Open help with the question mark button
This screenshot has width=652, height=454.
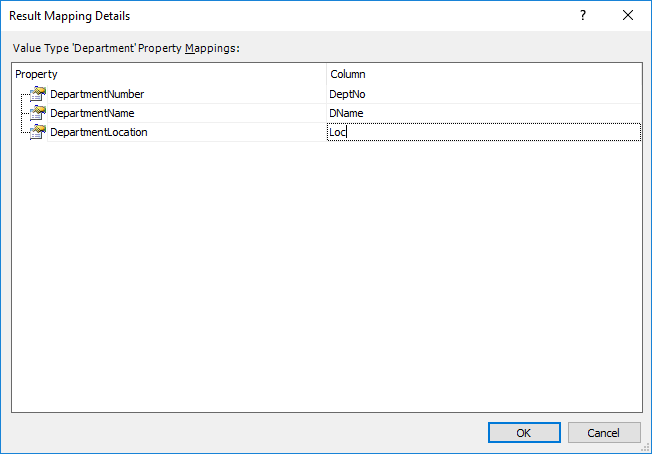583,15
